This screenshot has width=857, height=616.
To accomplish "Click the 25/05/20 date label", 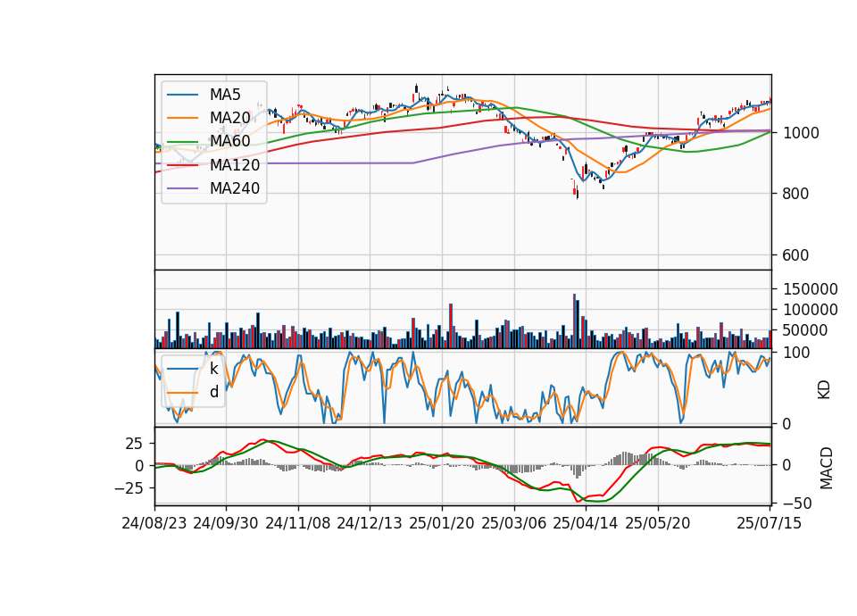I will pyautogui.click(x=658, y=523).
